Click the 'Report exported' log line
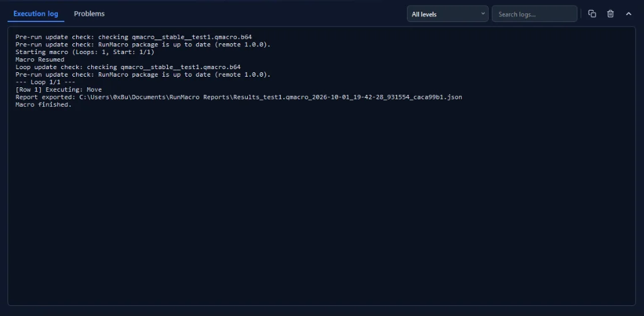Image resolution: width=644 pixels, height=316 pixels. point(238,97)
